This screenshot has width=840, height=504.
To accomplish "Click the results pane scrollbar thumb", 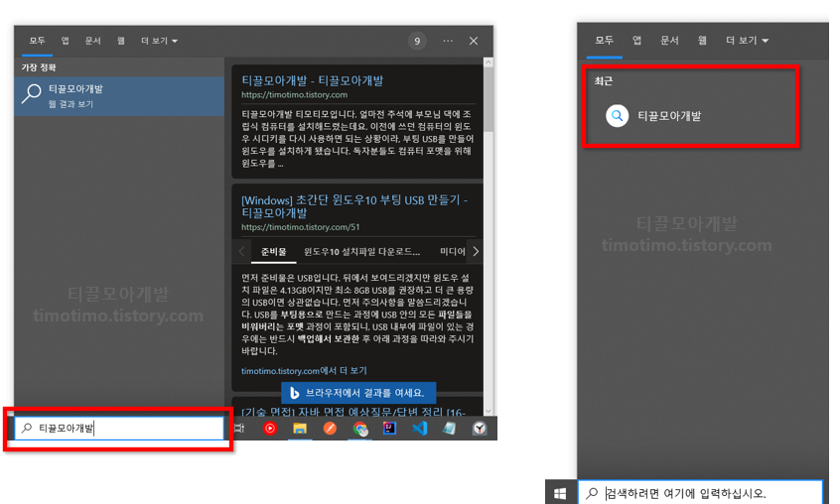I will coord(489,100).
